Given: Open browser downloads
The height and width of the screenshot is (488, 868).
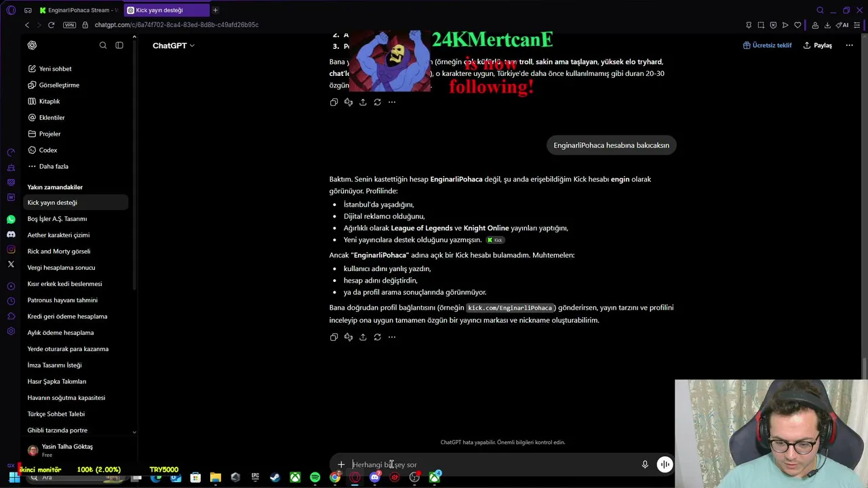Looking at the screenshot, I should point(827,25).
